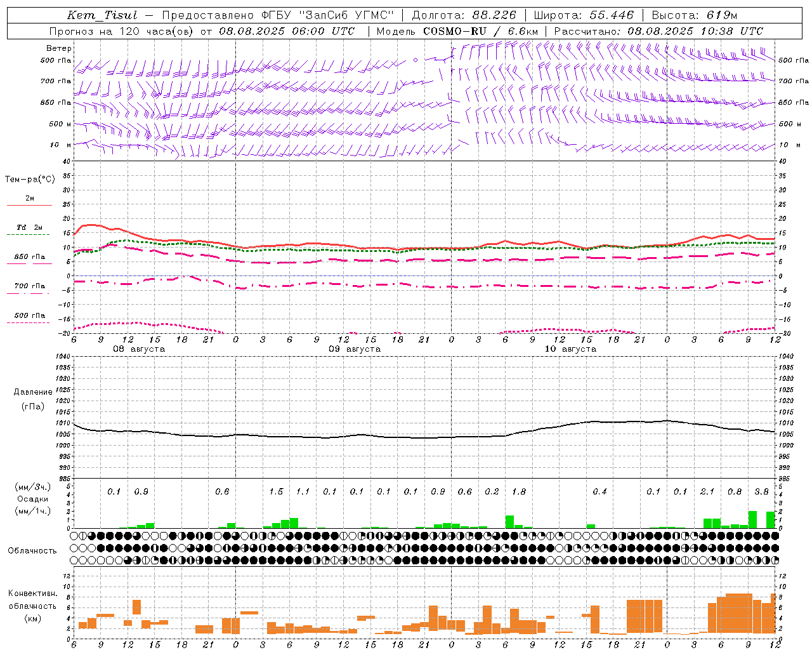Screen dimensions: 812x650
Task: Click the 0.2 precipitation value
Action: [x=492, y=492]
